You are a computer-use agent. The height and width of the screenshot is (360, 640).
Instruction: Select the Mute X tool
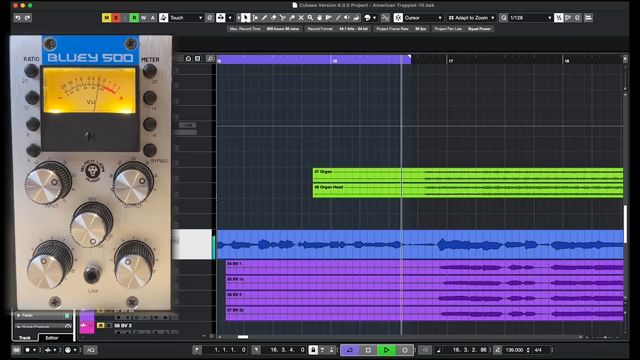301,18
